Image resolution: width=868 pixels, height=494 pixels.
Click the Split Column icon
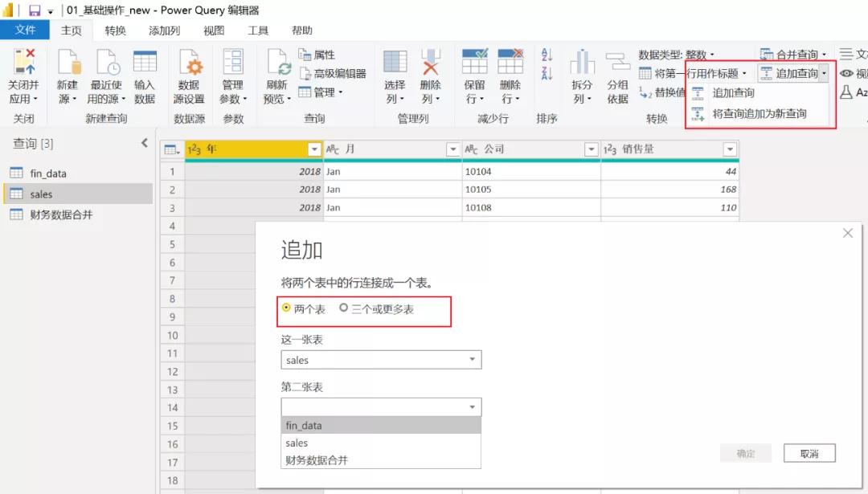pyautogui.click(x=583, y=61)
